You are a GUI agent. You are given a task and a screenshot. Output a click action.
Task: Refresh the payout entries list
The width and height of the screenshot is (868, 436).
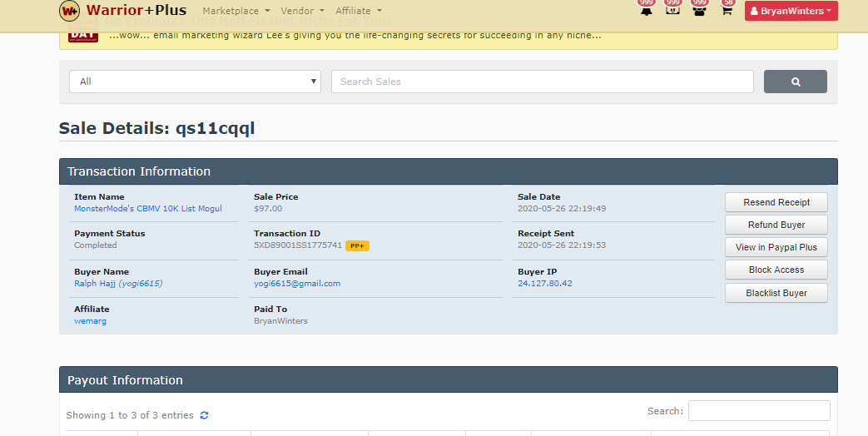pyautogui.click(x=204, y=415)
